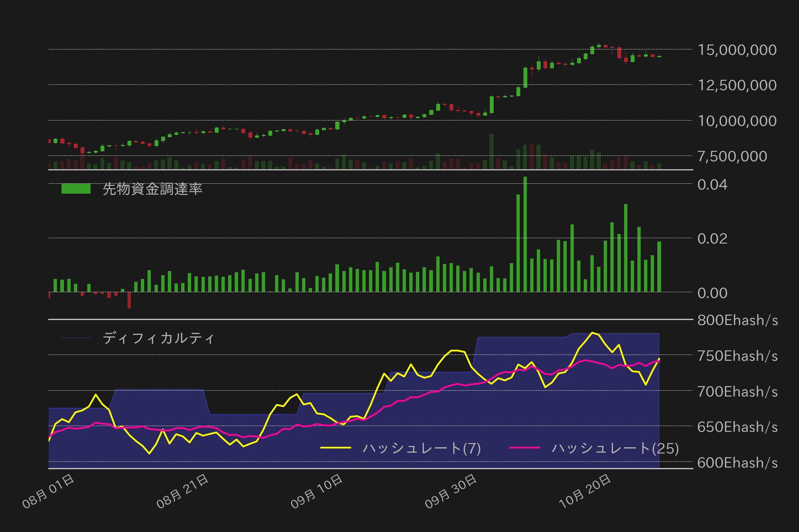The image size is (799, 532).
Task: Click the 800Ehash/s axis label
Action: (x=737, y=320)
